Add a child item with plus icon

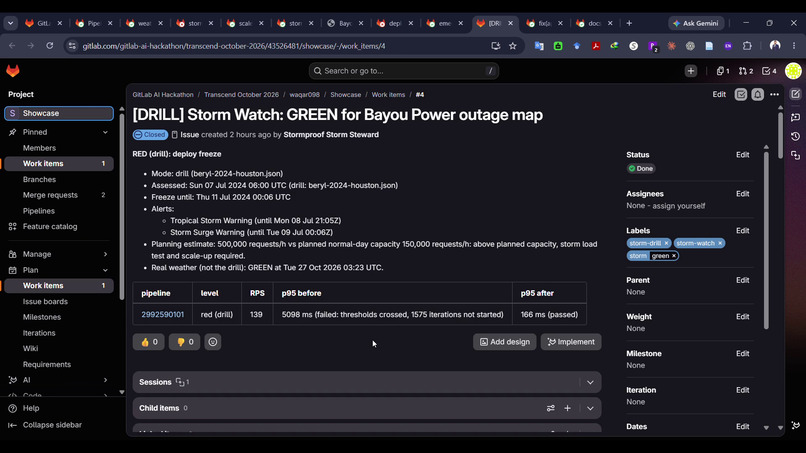[567, 408]
